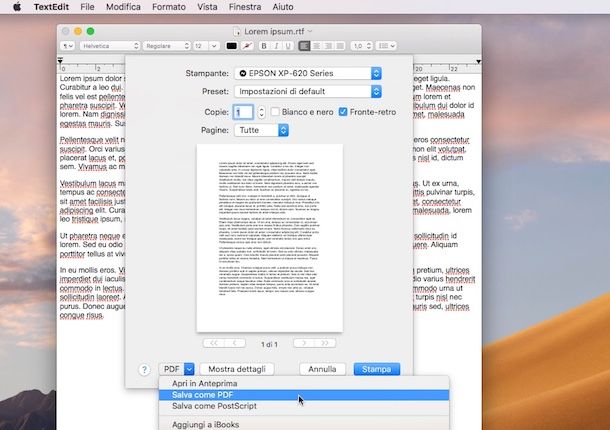Open the Pagine Tutte dropdown

click(x=261, y=130)
